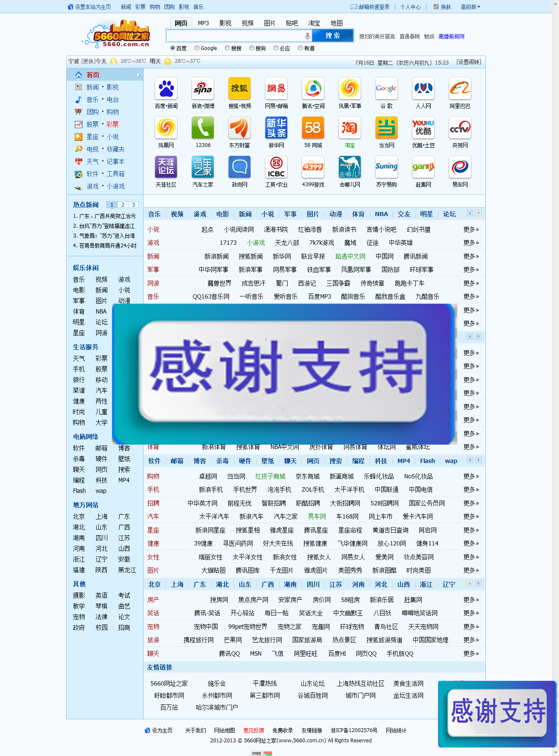Open the 天涯社区 icon

point(166,167)
